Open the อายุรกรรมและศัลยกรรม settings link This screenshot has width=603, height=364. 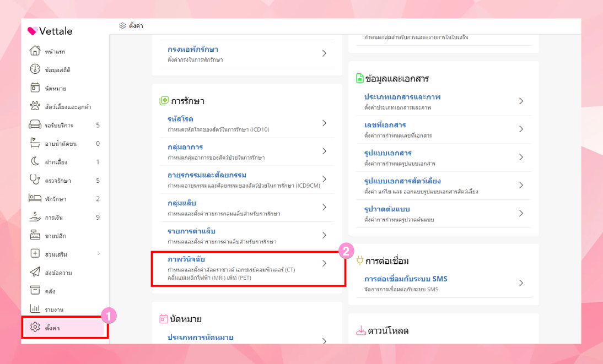click(207, 175)
